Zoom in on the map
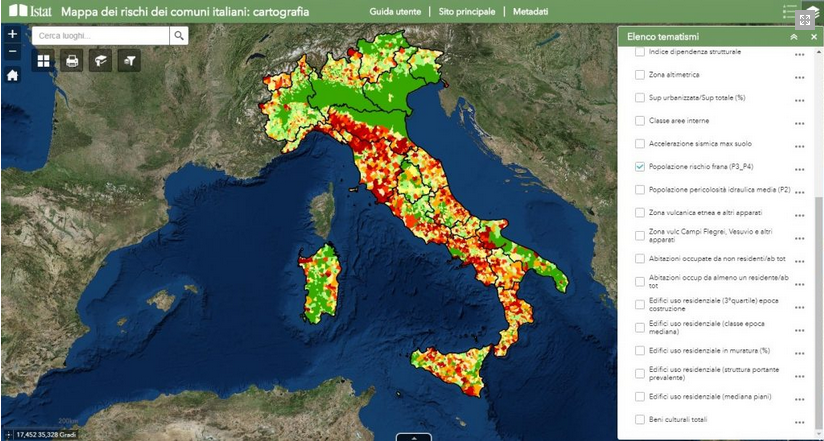The width and height of the screenshot is (824, 441). [x=12, y=33]
